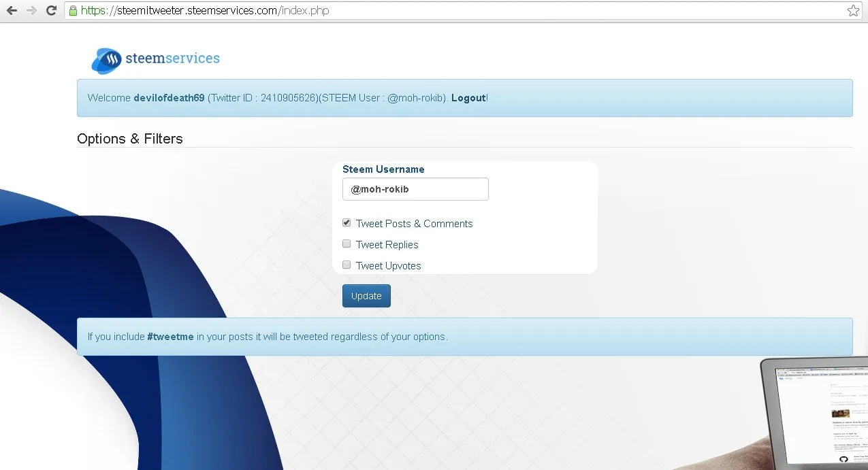The height and width of the screenshot is (470, 868).
Task: Click the green padlock security icon
Action: click(73, 11)
